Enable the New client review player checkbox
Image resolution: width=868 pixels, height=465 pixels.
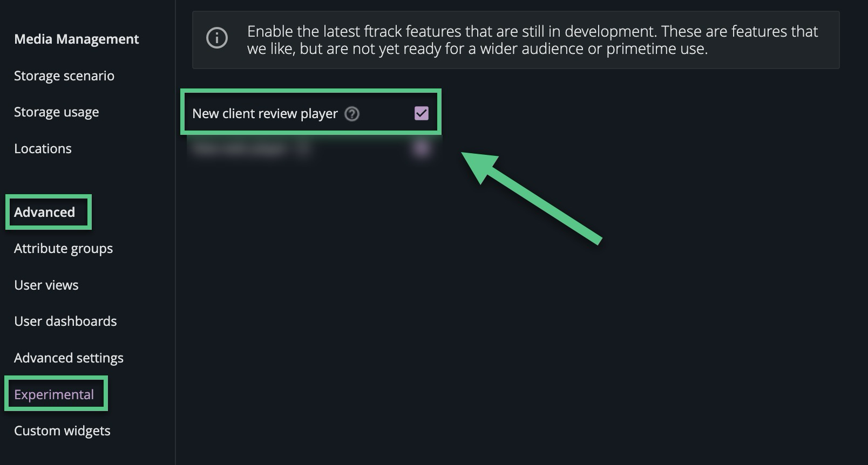[422, 113]
